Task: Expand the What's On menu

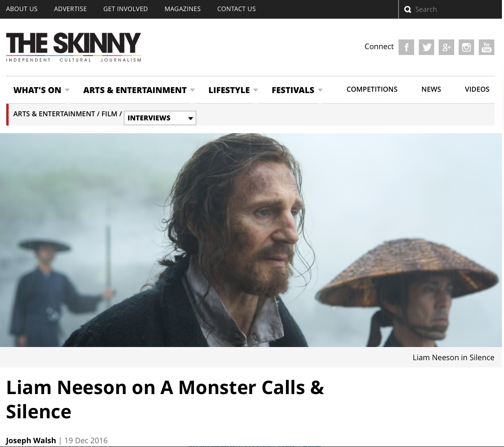Action: tap(41, 90)
